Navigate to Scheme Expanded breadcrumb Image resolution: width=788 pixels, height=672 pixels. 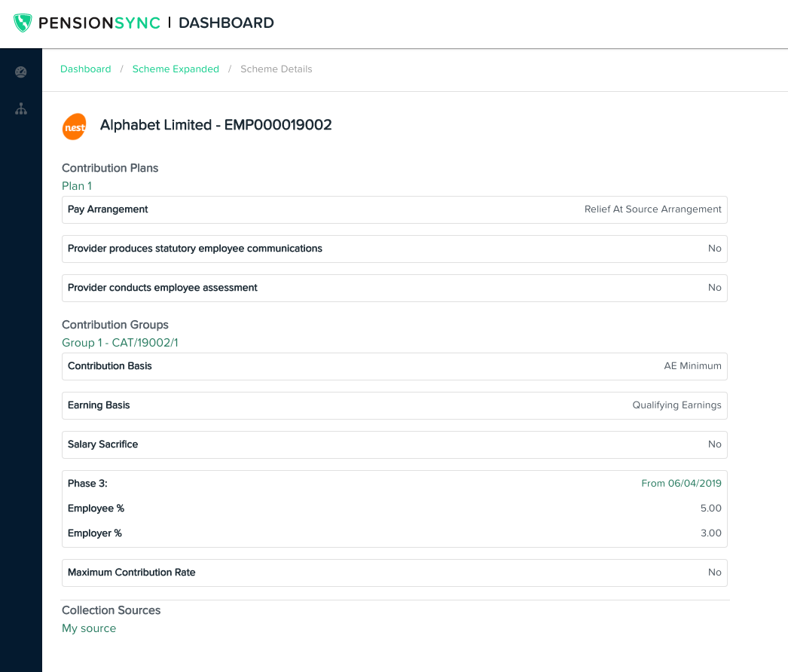[176, 69]
